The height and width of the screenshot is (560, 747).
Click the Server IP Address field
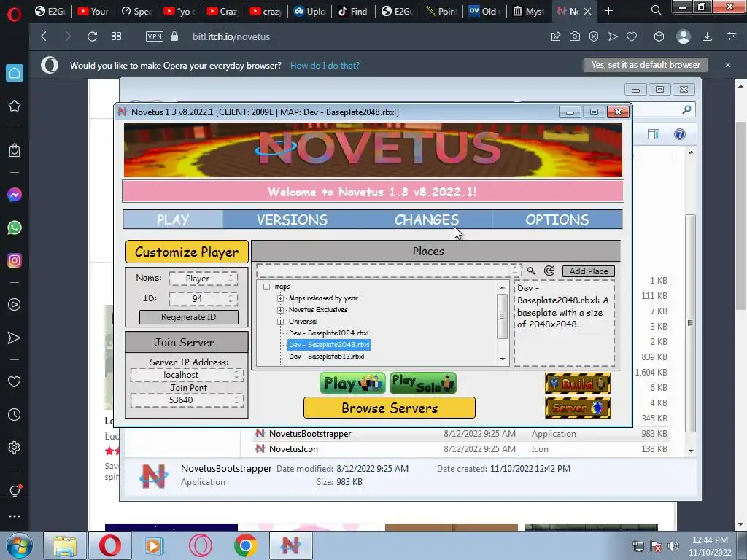[187, 376]
